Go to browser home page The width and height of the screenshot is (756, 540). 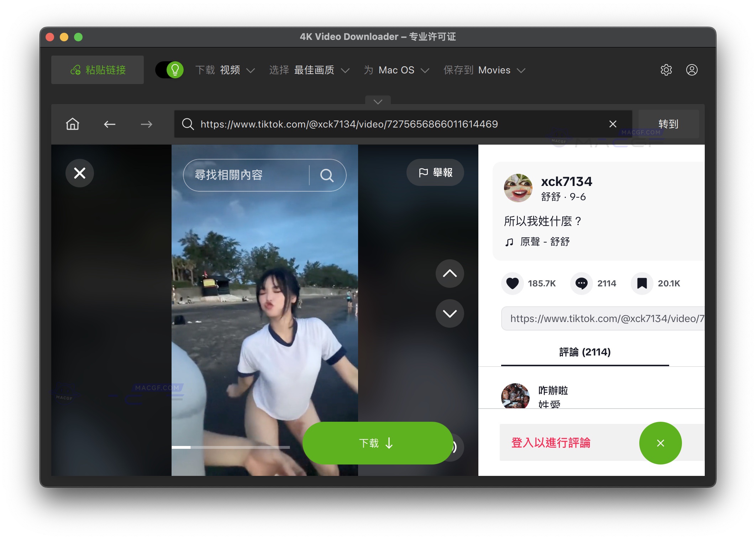pos(72,124)
